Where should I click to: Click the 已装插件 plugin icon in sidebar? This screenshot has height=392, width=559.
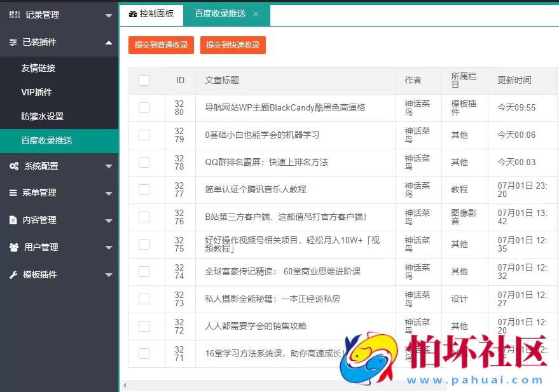(14, 42)
